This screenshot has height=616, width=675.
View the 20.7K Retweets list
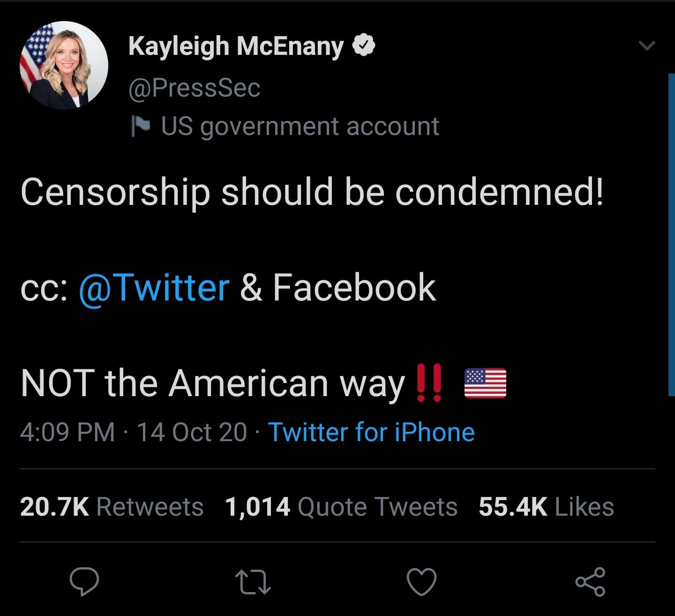(112, 507)
